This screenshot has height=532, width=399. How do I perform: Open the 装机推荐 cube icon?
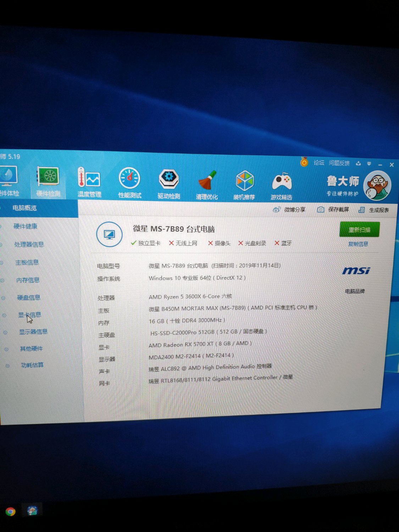click(x=244, y=185)
